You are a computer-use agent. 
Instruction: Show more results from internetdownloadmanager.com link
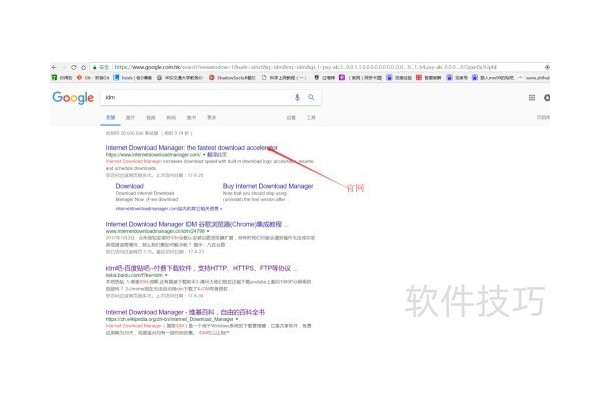pyautogui.click(x=169, y=209)
